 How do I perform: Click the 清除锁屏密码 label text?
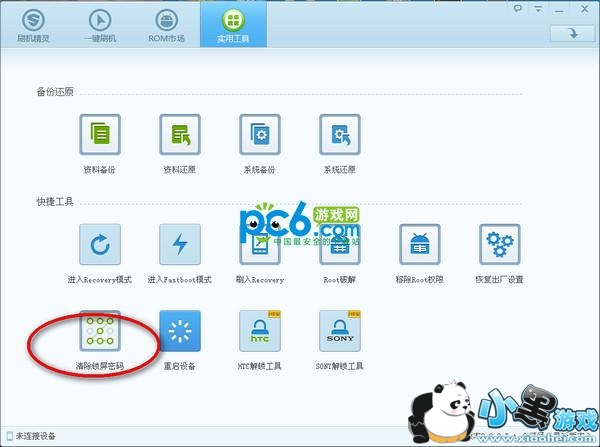point(99,366)
